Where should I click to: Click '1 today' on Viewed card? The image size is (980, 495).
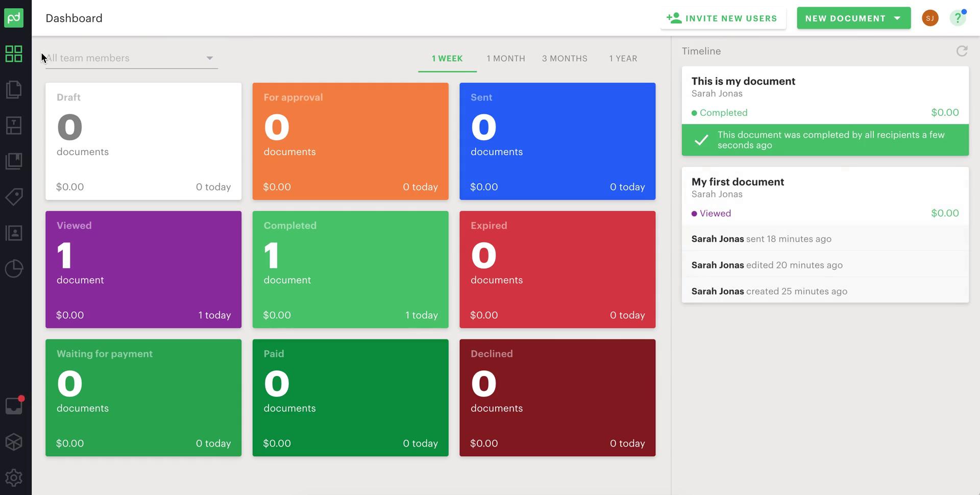tap(214, 315)
